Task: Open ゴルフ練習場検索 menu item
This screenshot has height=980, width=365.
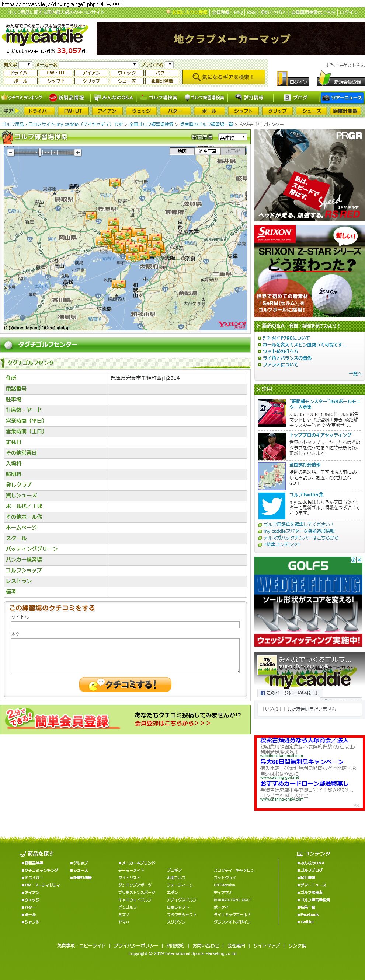Action: [x=204, y=98]
